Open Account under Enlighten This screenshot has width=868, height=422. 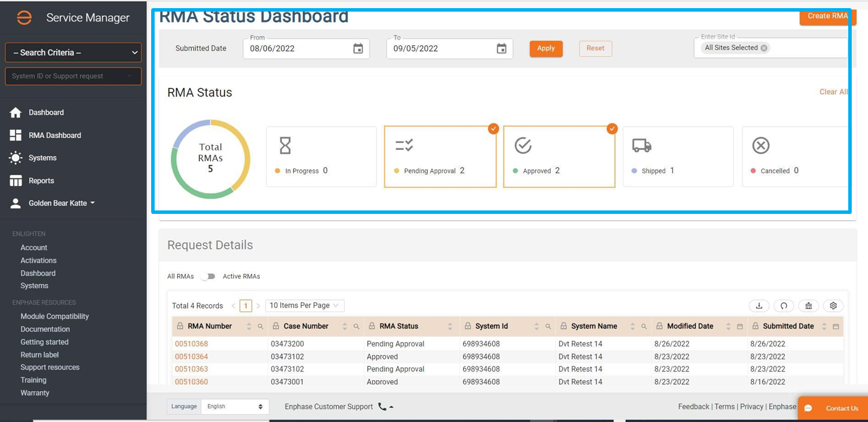[34, 248]
